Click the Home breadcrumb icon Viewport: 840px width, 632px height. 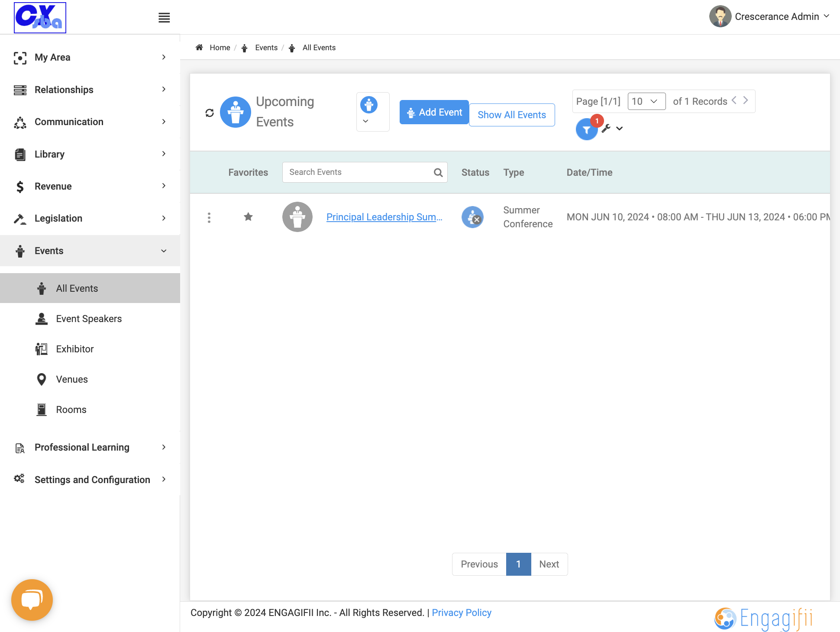coord(199,47)
